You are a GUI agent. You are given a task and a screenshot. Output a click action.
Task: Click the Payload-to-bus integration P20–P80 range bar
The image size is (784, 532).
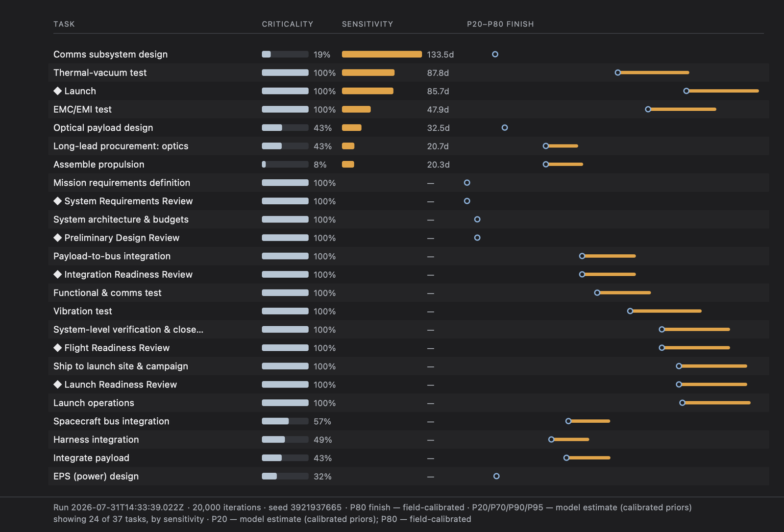609,256
